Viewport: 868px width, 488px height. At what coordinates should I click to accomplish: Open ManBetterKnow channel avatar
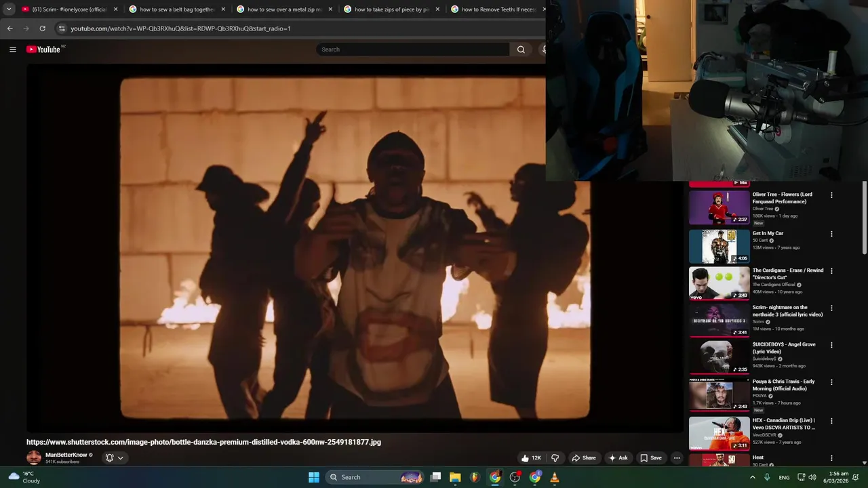pos(34,457)
